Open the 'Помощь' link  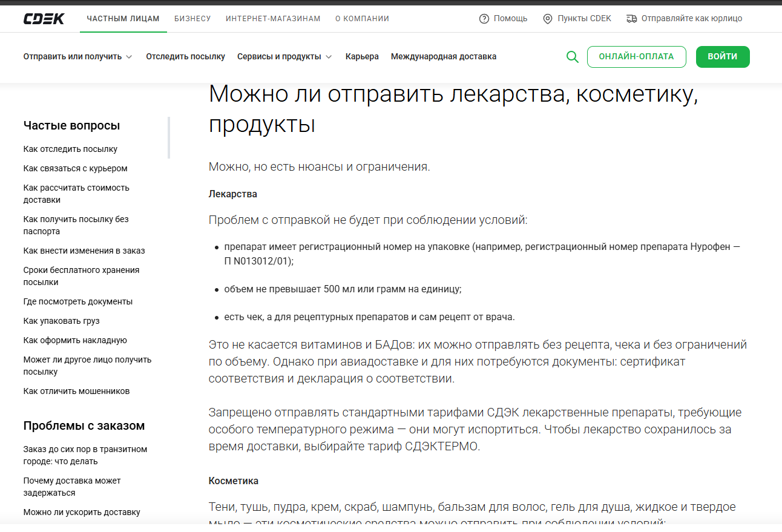pos(510,19)
